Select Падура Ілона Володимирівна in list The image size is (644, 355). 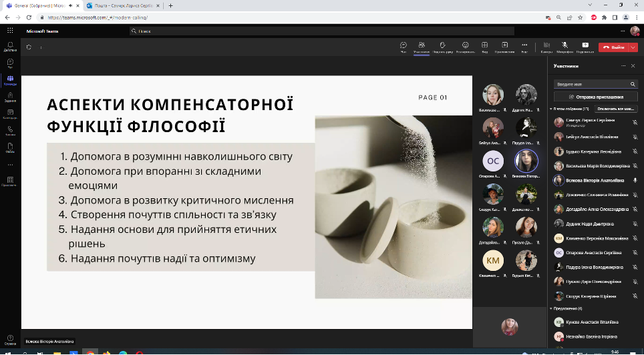pyautogui.click(x=595, y=267)
